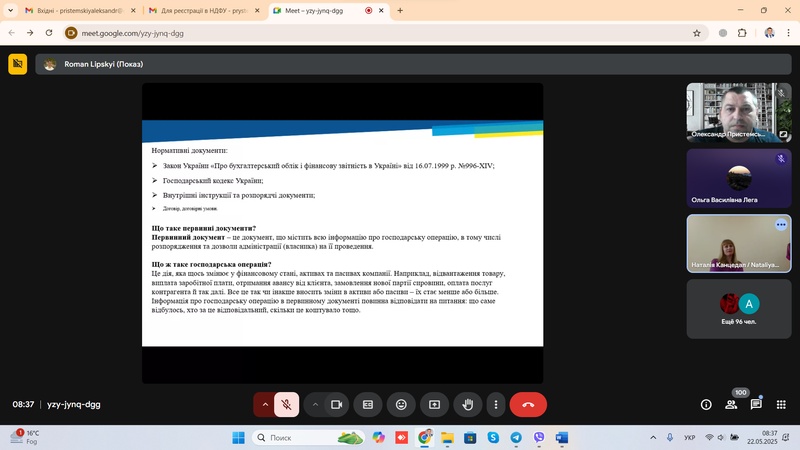
Task: Select Ольга Василівна Лега tile
Action: pyautogui.click(x=739, y=178)
